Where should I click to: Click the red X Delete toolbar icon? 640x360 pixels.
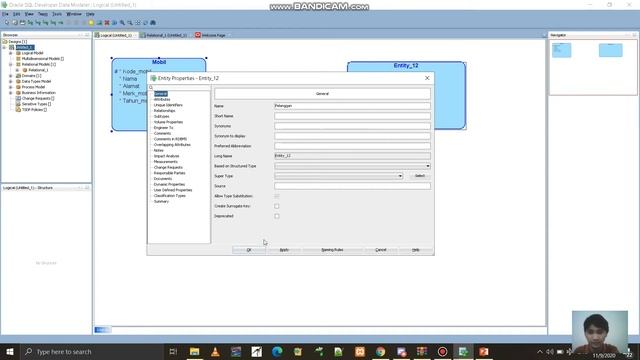(x=107, y=23)
